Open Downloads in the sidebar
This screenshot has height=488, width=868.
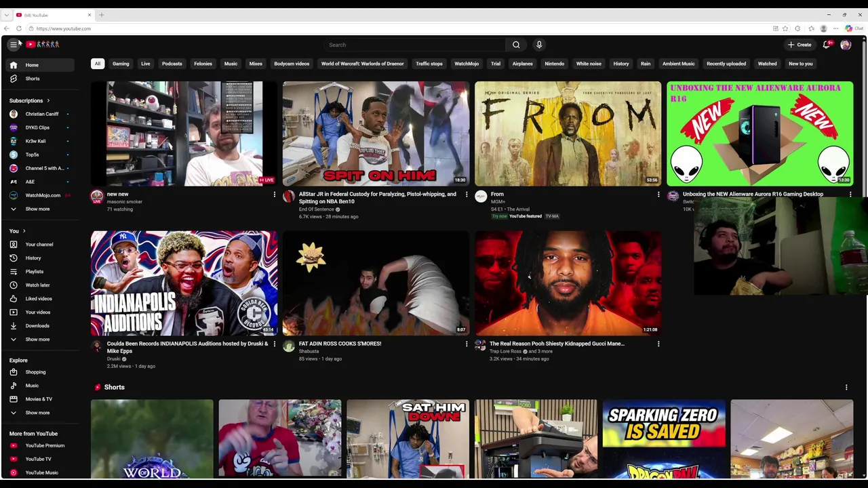(41, 326)
